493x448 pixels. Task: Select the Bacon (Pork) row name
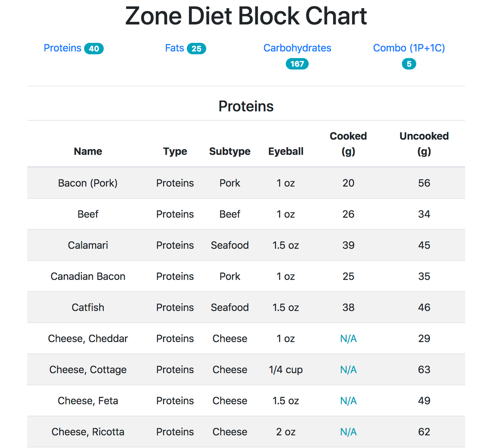click(88, 183)
